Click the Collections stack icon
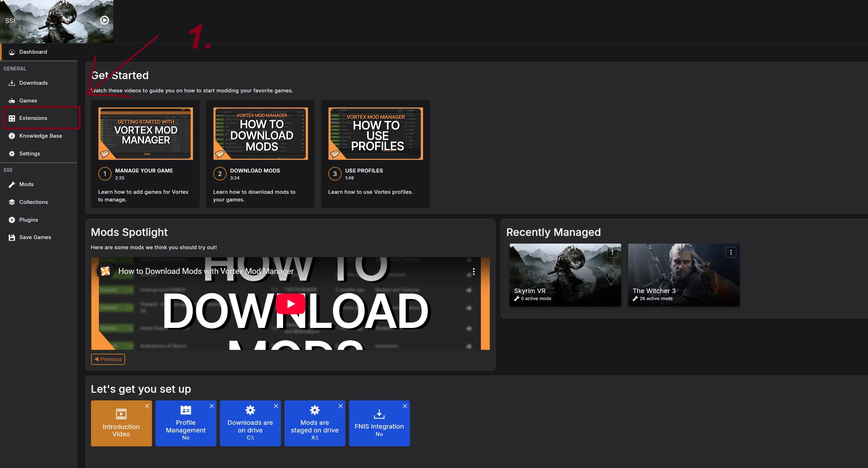The width and height of the screenshot is (868, 468). [x=12, y=202]
